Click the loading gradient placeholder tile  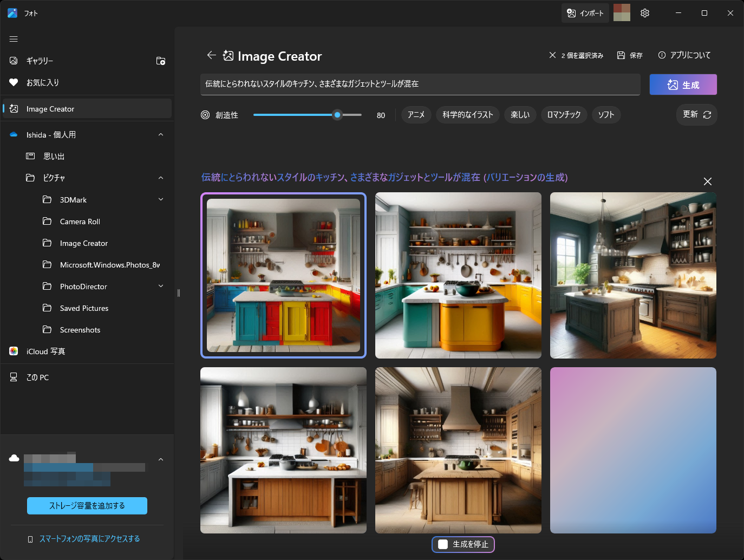point(633,450)
